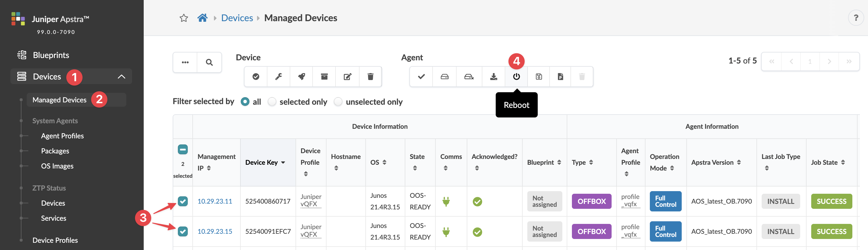Image resolution: width=868 pixels, height=250 pixels.
Task: Uncheck the row checkbox for 10.29.23.15
Action: [x=183, y=231]
